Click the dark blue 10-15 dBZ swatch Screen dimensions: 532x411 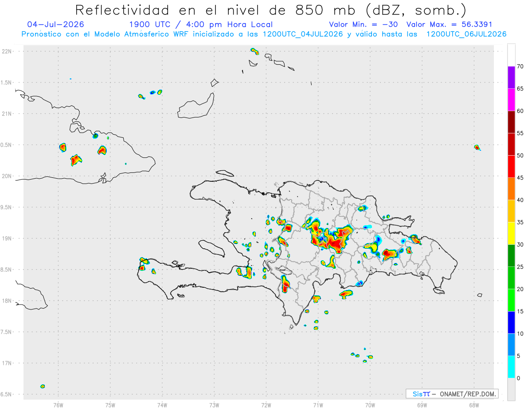(x=511, y=322)
